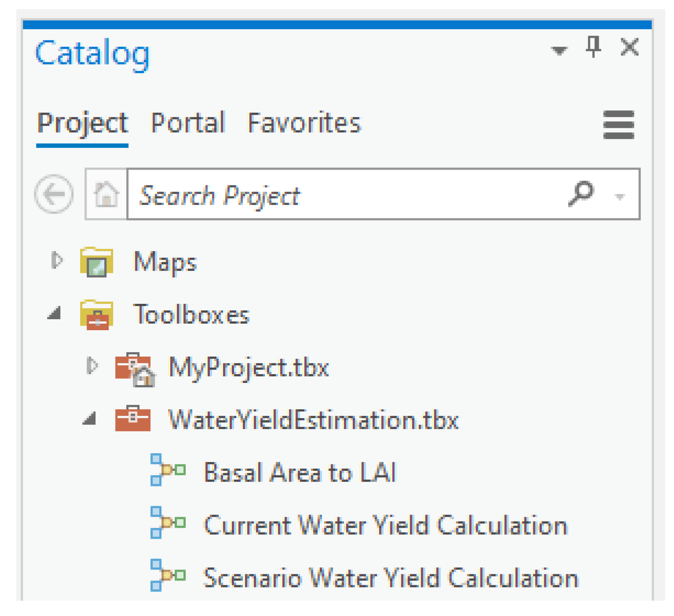Open the hamburger menu button

619,125
